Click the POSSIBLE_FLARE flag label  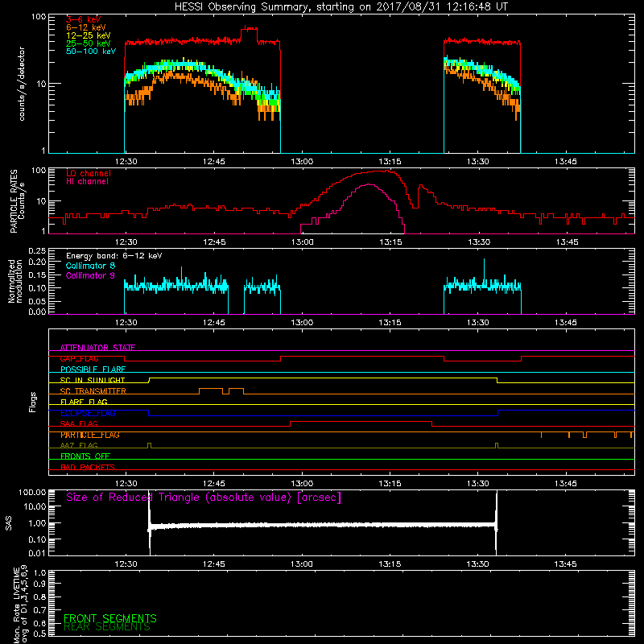pos(93,369)
